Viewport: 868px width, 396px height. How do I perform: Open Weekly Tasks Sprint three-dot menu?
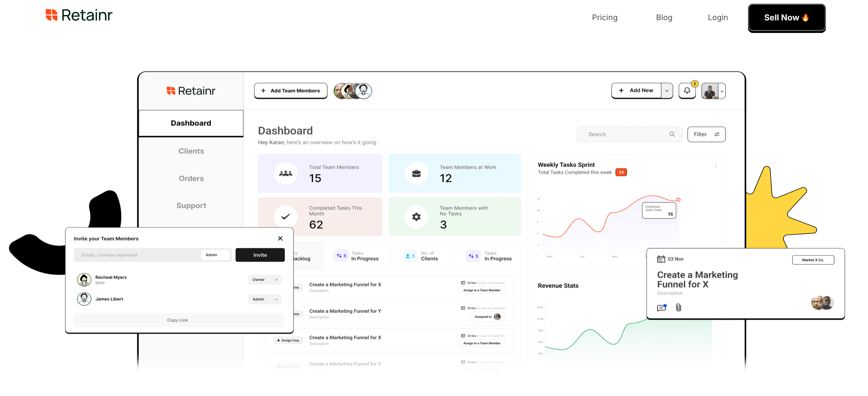715,165
